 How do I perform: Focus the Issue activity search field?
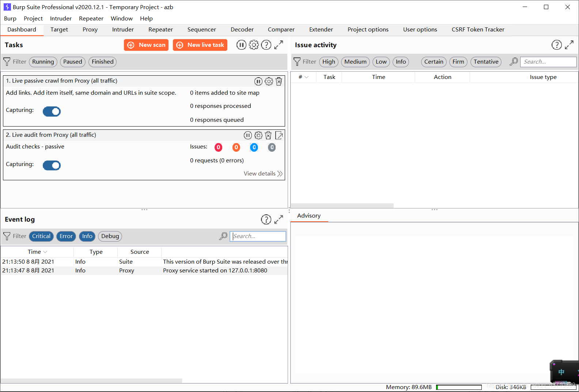pyautogui.click(x=548, y=62)
